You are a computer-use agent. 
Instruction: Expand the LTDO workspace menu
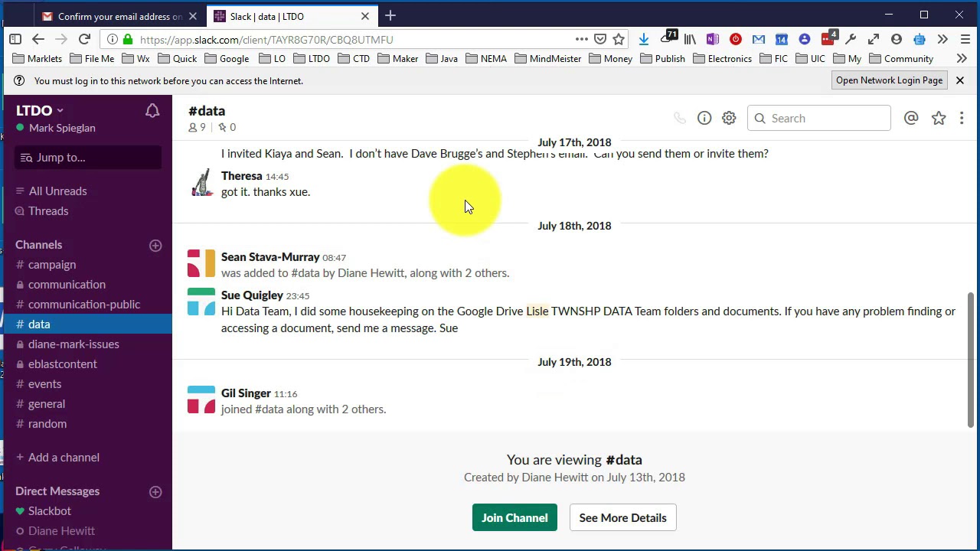(x=40, y=110)
